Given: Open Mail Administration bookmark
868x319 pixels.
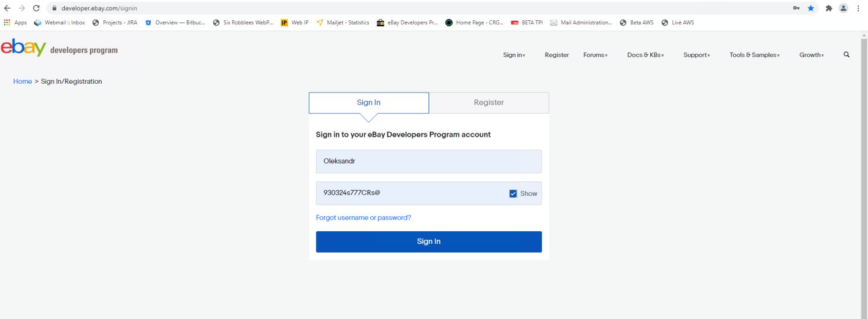Looking at the screenshot, I should tap(581, 23).
